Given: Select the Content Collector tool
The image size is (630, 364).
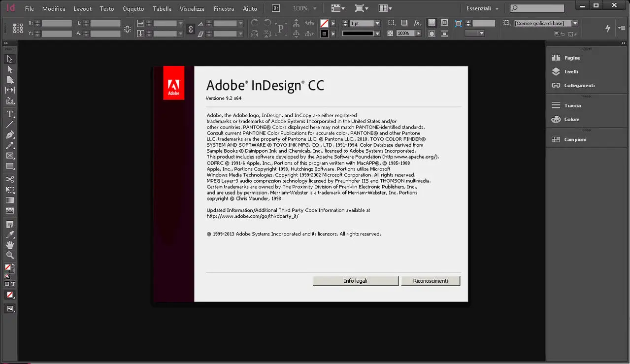Looking at the screenshot, I should (x=10, y=100).
